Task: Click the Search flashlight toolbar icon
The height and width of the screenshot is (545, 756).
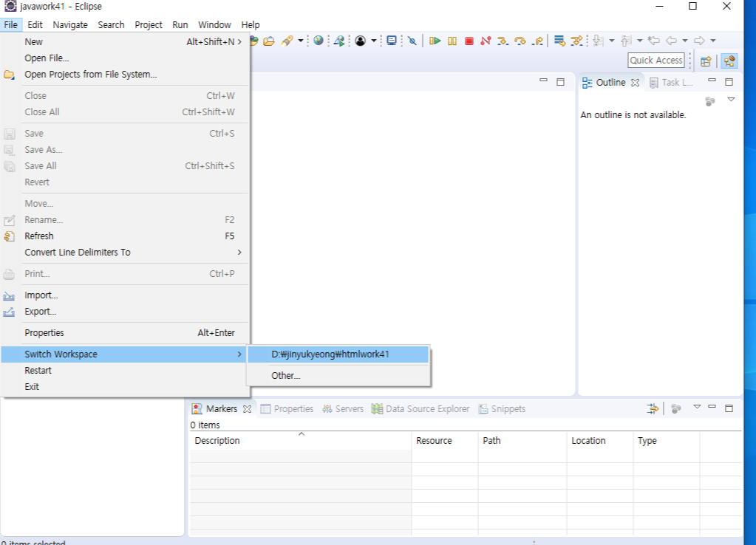Action: click(287, 41)
